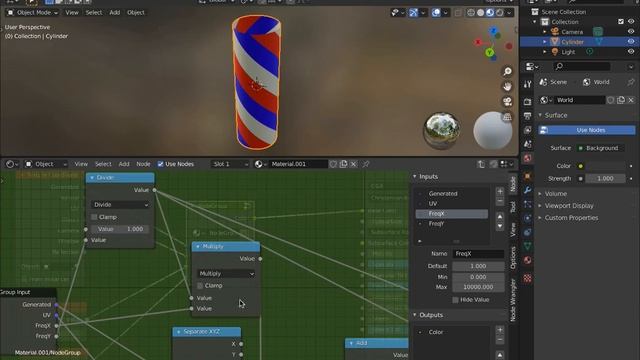Unlink Material.001 with the X icon
The image size is (640, 360).
tap(353, 164)
